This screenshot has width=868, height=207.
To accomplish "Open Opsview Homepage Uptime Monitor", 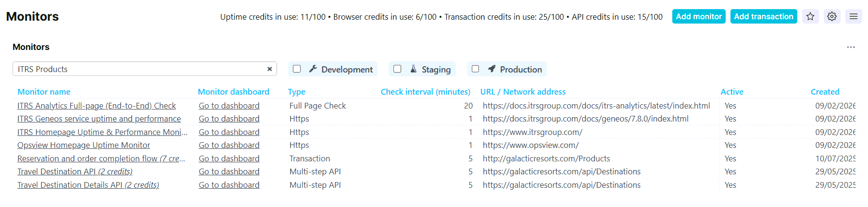I will pos(84,145).
